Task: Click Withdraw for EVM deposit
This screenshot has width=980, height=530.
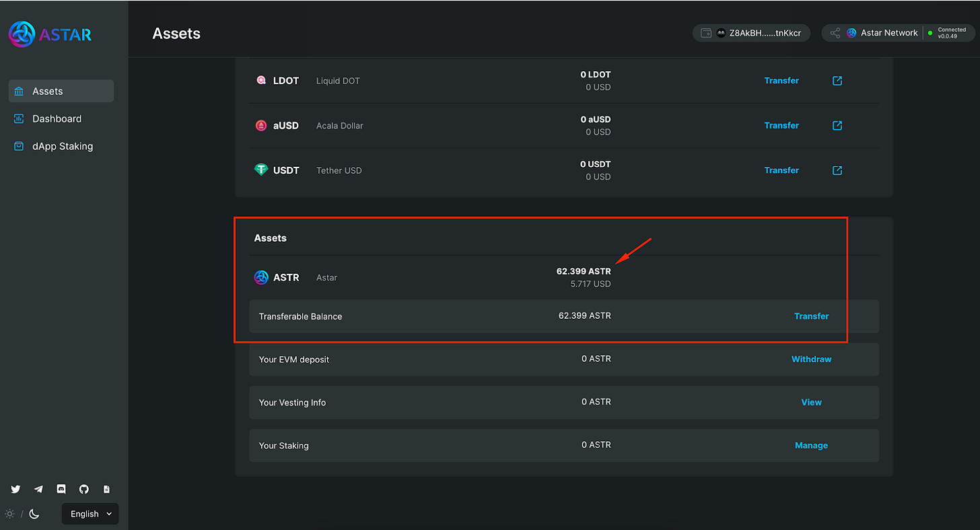Action: [x=811, y=359]
